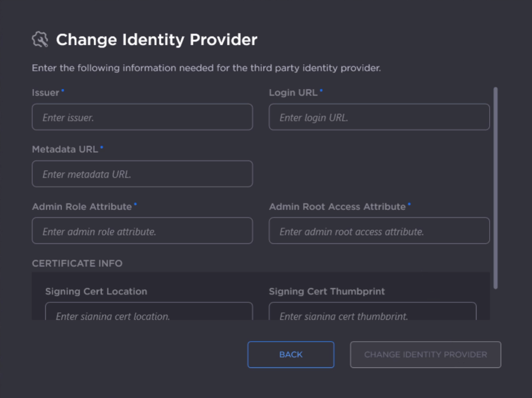Click the Login URL label

click(293, 93)
